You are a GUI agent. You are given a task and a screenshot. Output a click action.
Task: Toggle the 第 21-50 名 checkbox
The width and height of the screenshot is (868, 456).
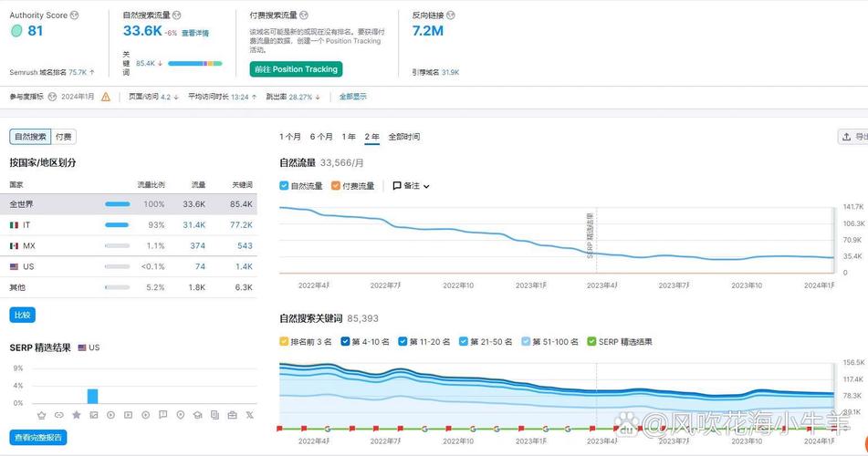(x=464, y=341)
